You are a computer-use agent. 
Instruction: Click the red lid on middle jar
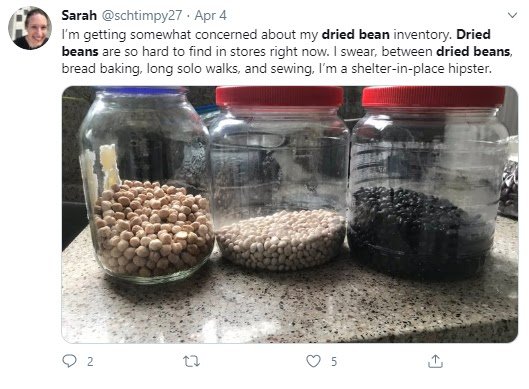(x=279, y=96)
